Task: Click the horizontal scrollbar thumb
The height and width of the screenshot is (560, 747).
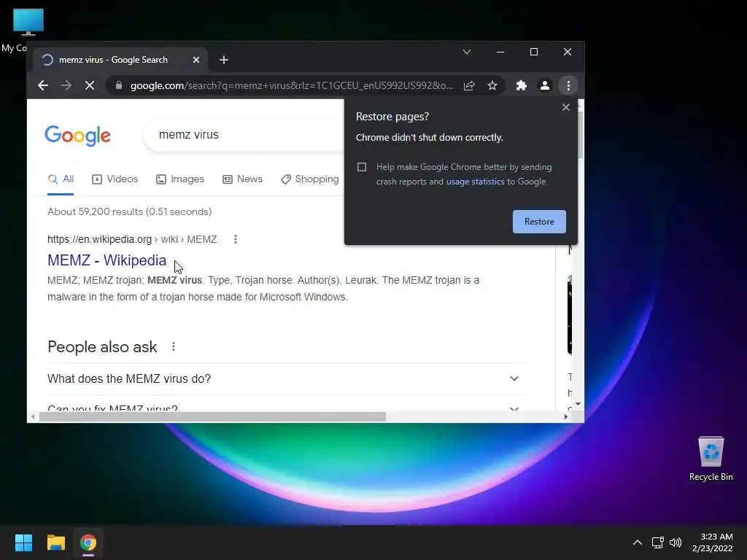Action: tap(212, 416)
